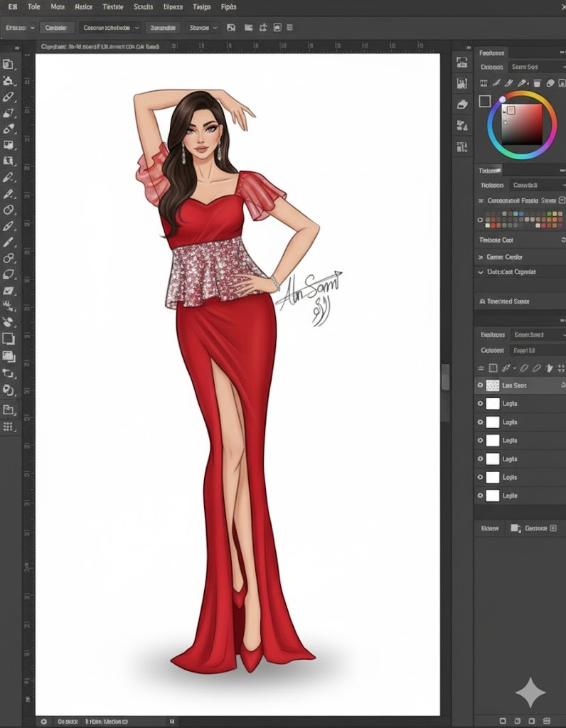Open the Seamx Sos dropdown in color panel
The width and height of the screenshot is (566, 728).
click(538, 67)
